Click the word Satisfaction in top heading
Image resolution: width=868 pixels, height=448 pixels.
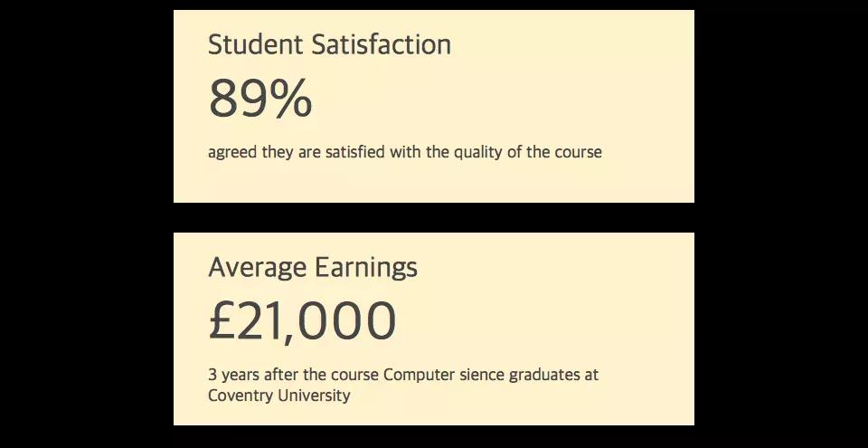[x=382, y=44]
